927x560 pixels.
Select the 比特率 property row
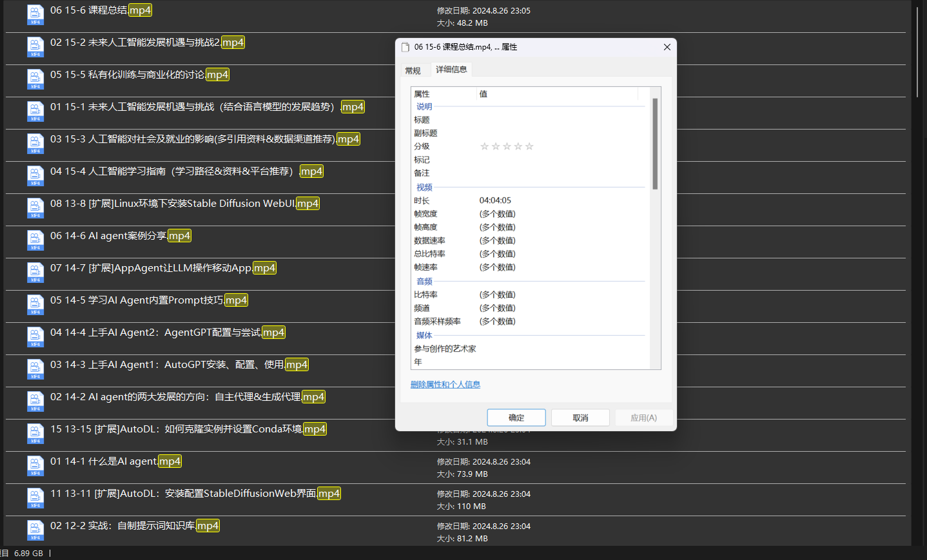pyautogui.click(x=529, y=294)
